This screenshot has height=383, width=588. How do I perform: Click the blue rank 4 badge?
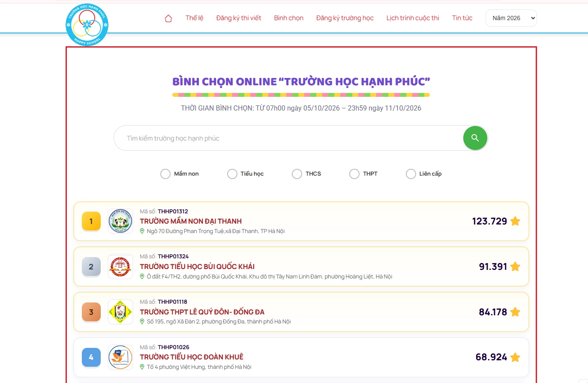click(91, 357)
